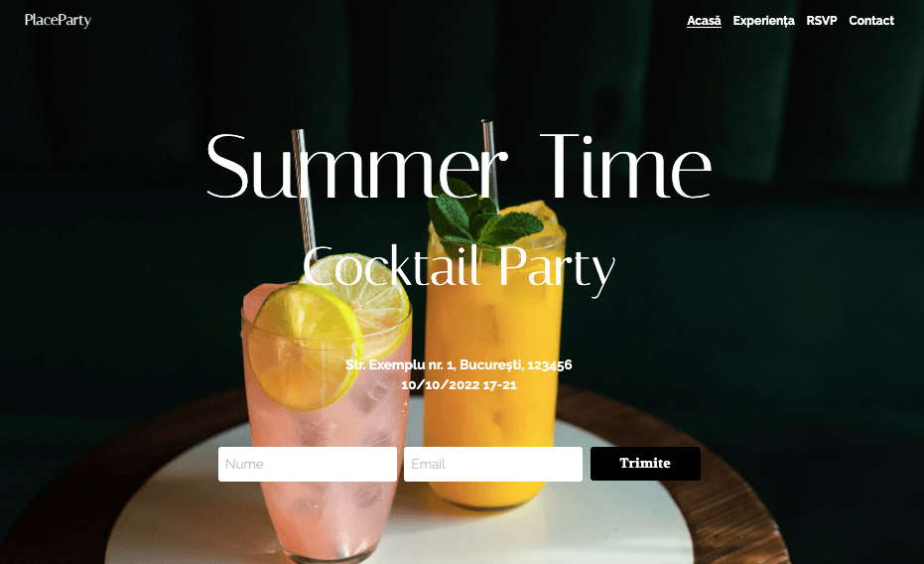Click the 10/10/2022 17-21 date text

[x=459, y=385]
